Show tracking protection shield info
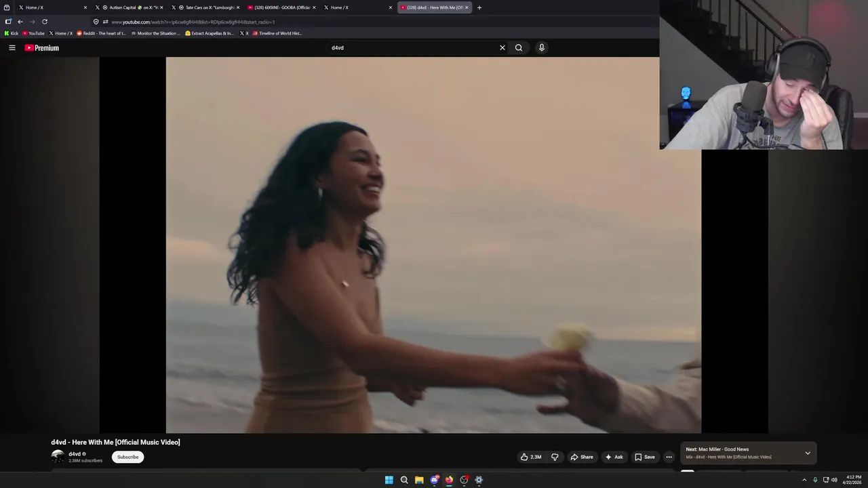The width and height of the screenshot is (868, 488). coord(96,22)
